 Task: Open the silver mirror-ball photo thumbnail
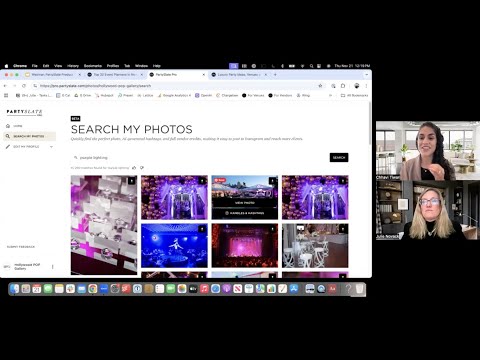click(104, 225)
